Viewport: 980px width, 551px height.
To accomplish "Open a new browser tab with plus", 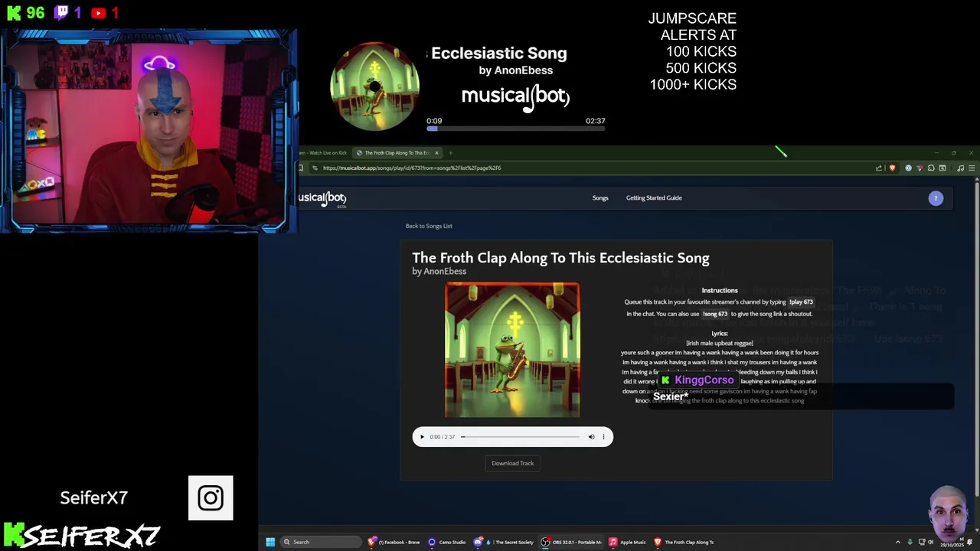I will [450, 153].
